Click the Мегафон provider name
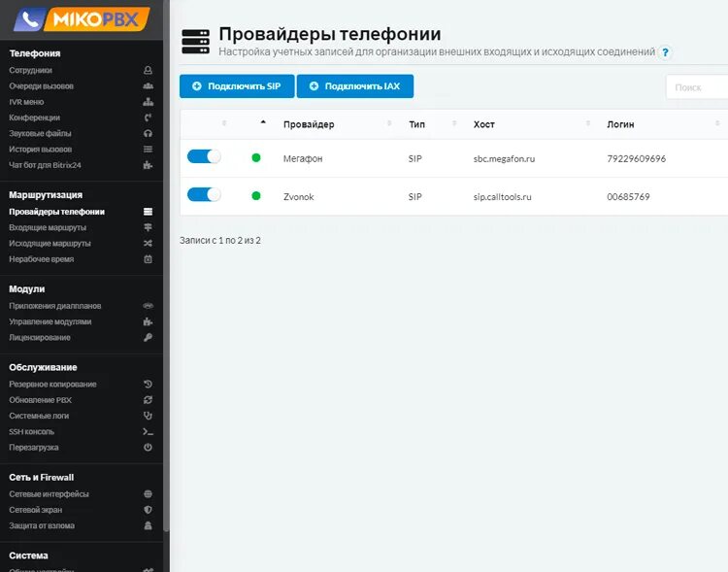The width and height of the screenshot is (728, 572). tap(303, 158)
